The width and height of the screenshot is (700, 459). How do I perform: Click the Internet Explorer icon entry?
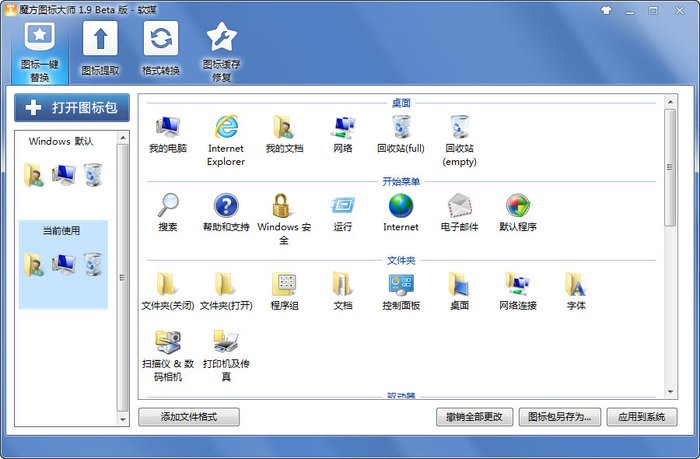click(226, 141)
